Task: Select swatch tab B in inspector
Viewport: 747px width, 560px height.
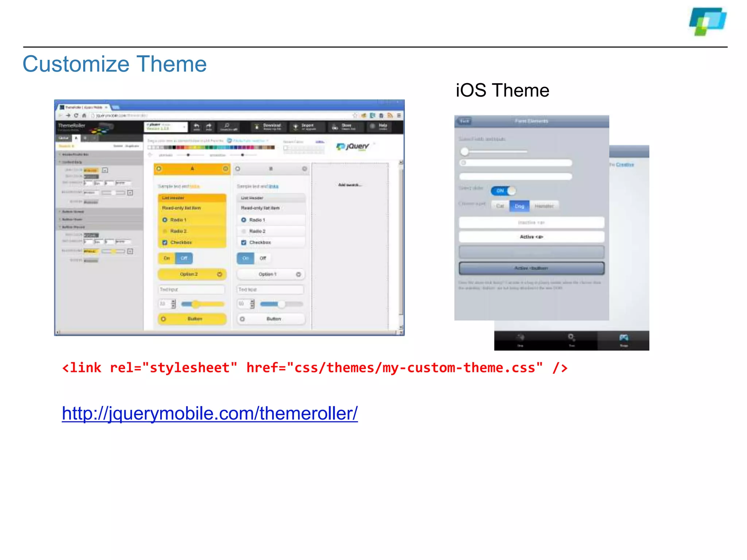Action: 85,138
